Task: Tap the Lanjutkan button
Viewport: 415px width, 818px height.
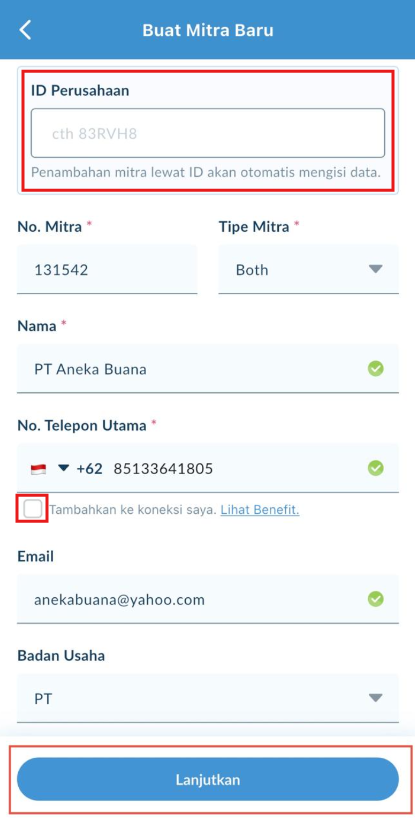Action: pos(208,779)
